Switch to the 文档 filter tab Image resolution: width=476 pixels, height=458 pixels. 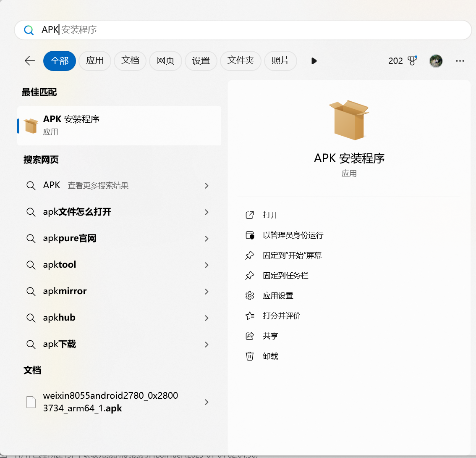click(x=130, y=61)
